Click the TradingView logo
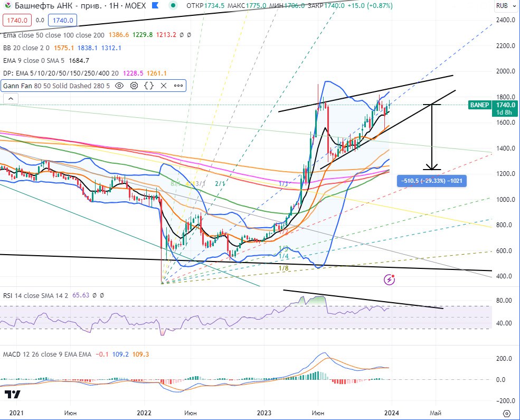The height and width of the screenshot is (420, 520). click(12, 394)
